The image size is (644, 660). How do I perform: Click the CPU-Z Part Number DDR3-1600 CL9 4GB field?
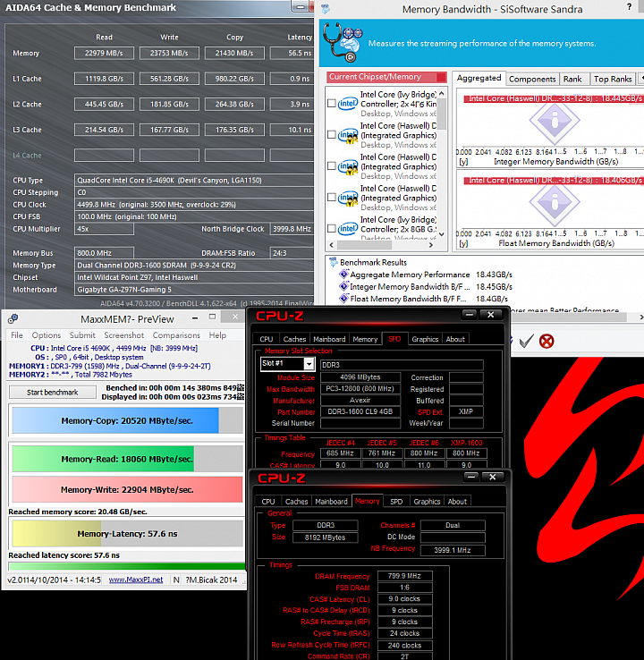(360, 411)
